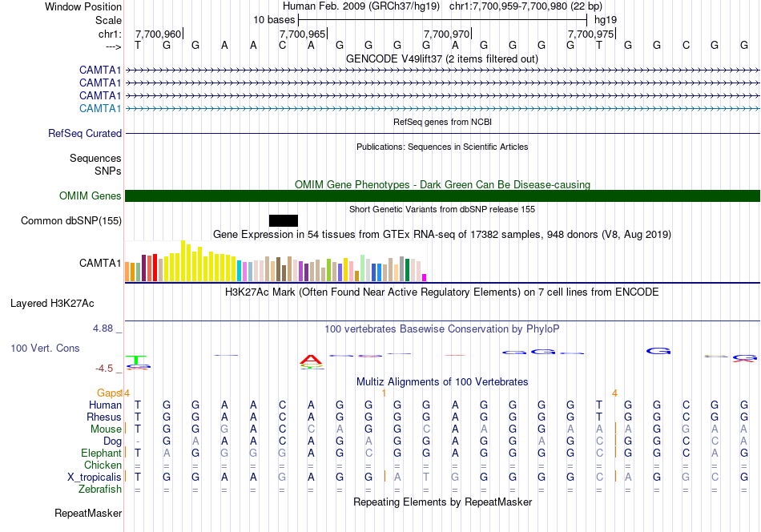The width and height of the screenshot is (761, 532).
Task: Click the Sequences track label
Action: click(x=95, y=159)
